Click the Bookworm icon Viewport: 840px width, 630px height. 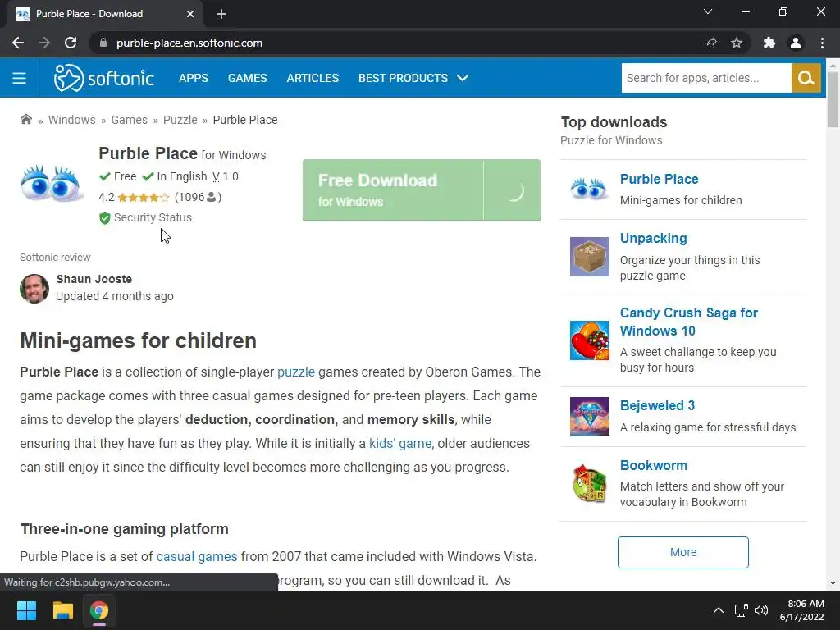(x=589, y=483)
